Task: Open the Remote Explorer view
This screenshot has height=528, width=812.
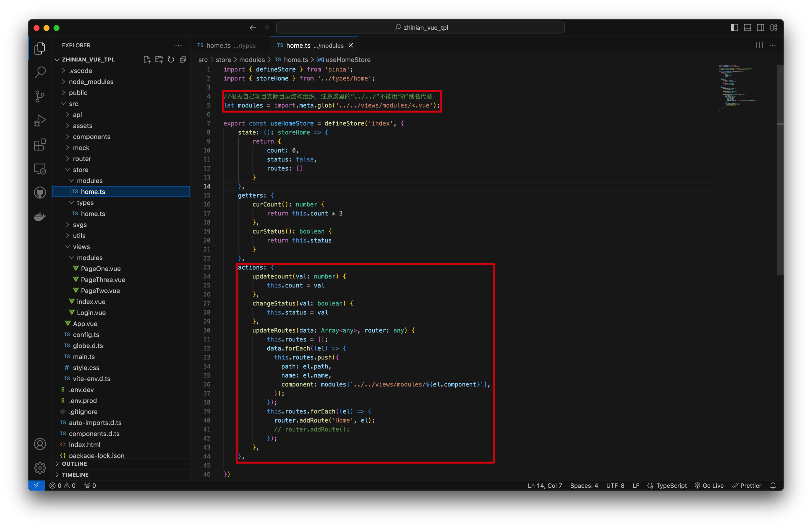Action: tap(40, 169)
